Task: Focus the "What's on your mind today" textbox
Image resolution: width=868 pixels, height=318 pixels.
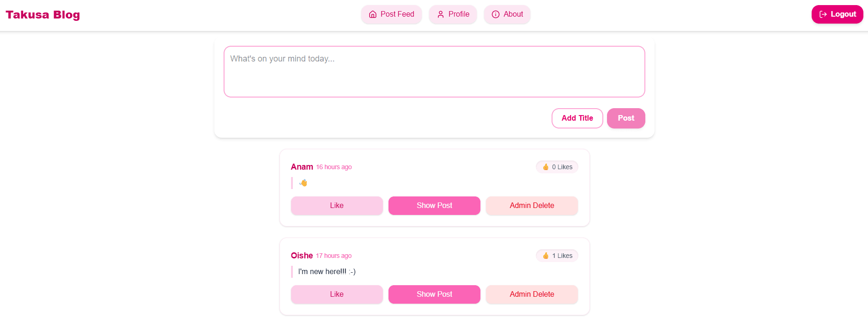Action: (x=434, y=72)
